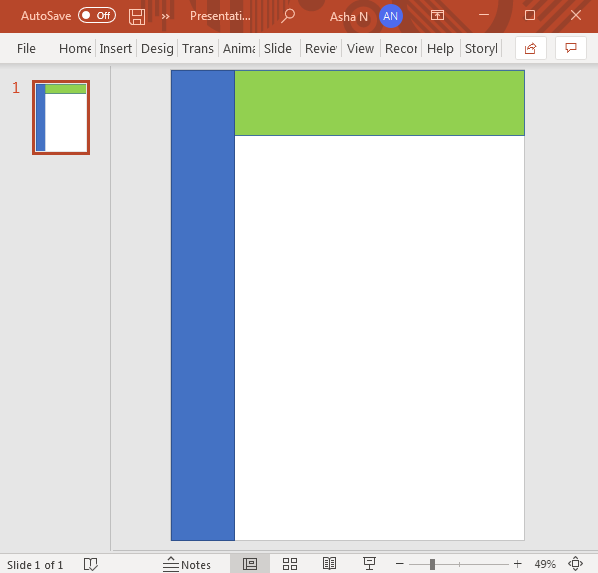This screenshot has height=573, width=598.
Task: Maximize the PowerPoint window
Action: pos(530,15)
